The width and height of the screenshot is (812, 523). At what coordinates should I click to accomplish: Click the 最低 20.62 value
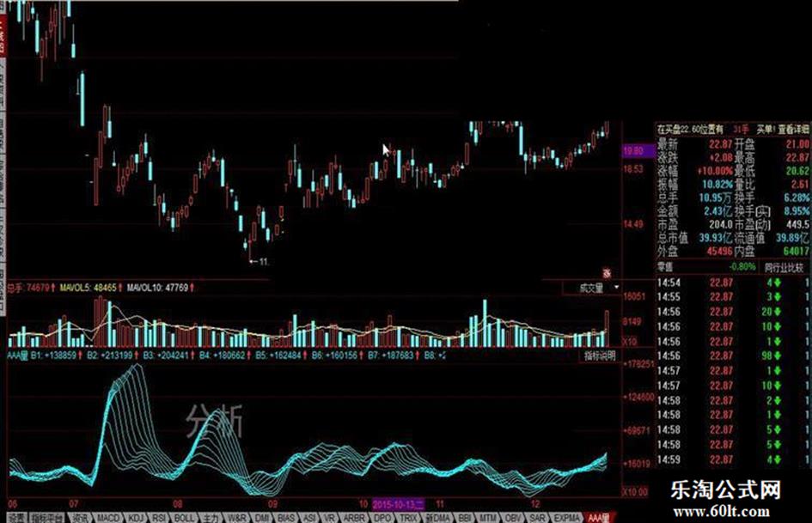[797, 170]
